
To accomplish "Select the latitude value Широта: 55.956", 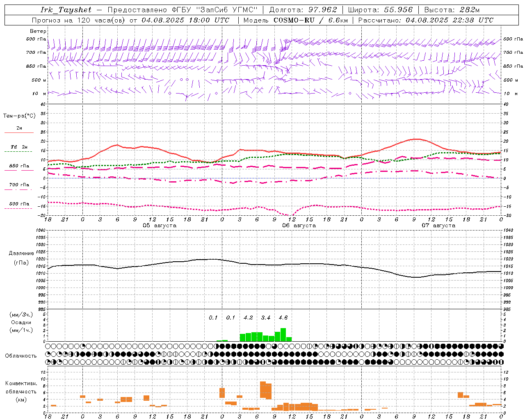I will (x=380, y=10).
